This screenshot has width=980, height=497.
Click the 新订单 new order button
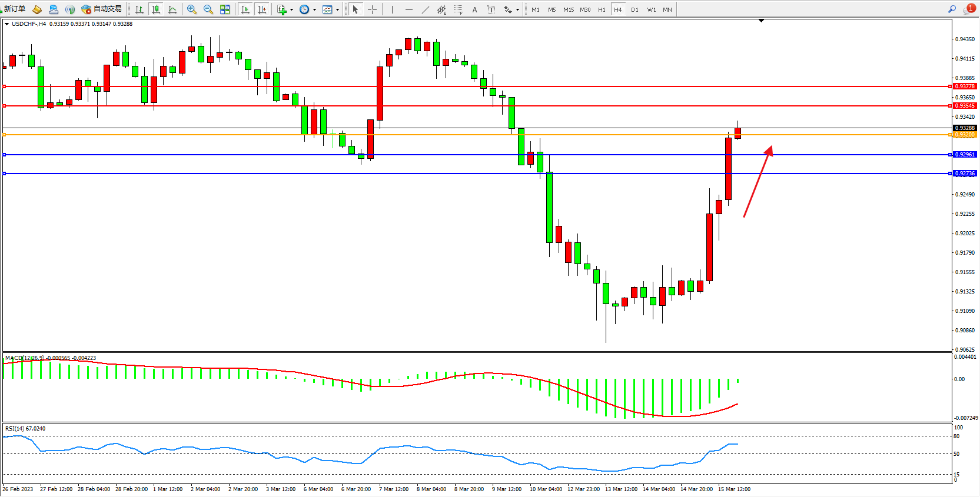pos(14,9)
